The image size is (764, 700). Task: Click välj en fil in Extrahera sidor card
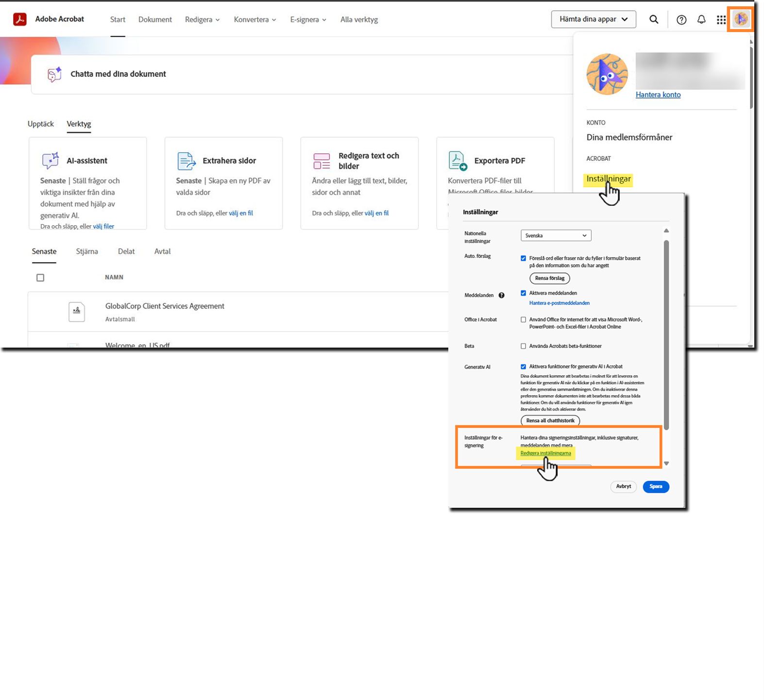point(241,213)
